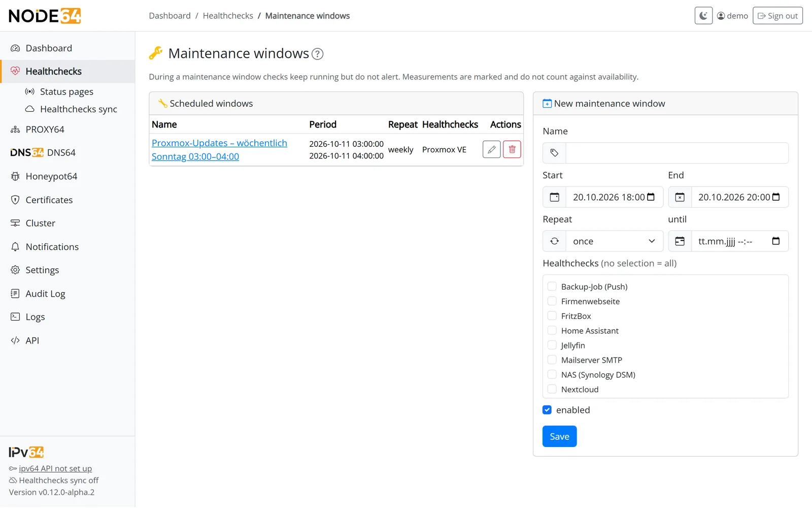The image size is (812, 508).
Task: Click the Save button
Action: 559,436
